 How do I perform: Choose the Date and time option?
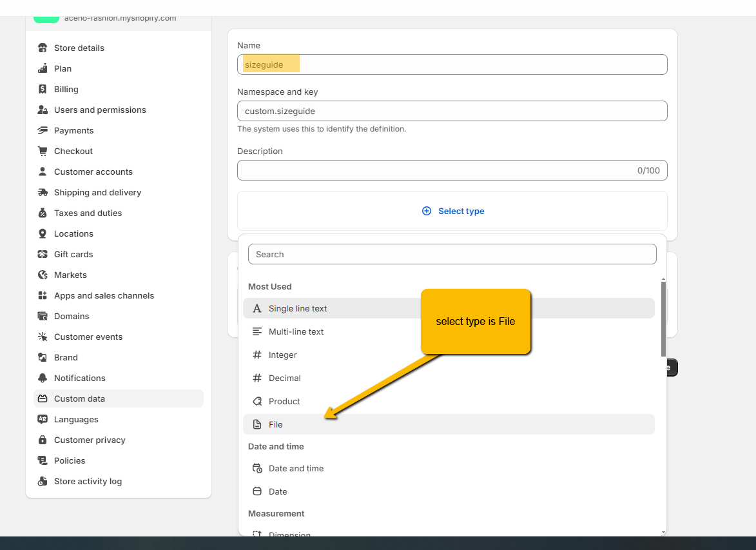[x=296, y=468]
